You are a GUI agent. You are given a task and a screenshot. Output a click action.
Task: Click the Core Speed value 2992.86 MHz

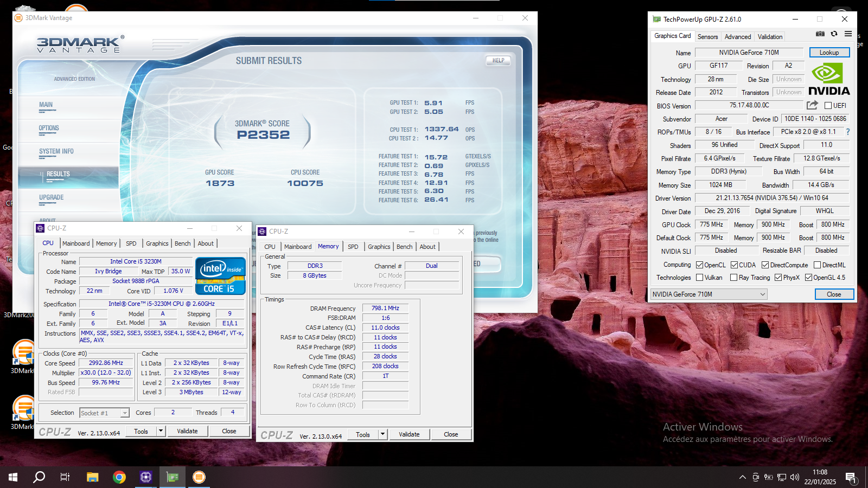pos(106,363)
